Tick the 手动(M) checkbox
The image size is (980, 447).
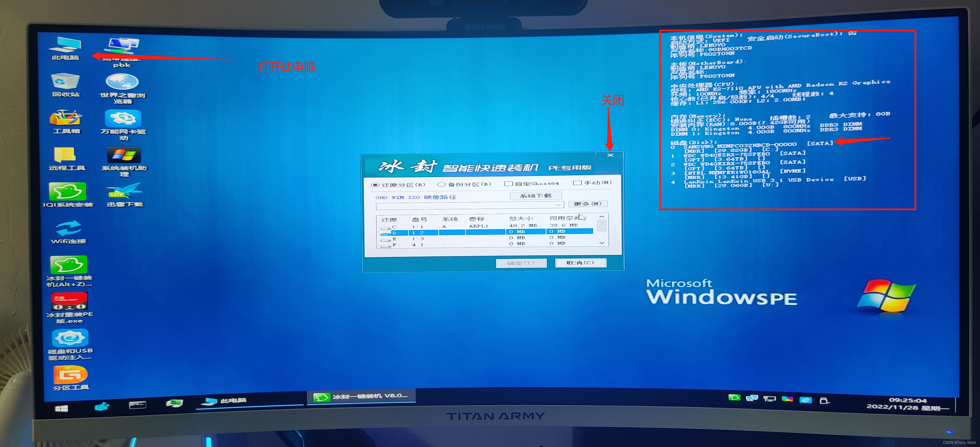pos(577,183)
